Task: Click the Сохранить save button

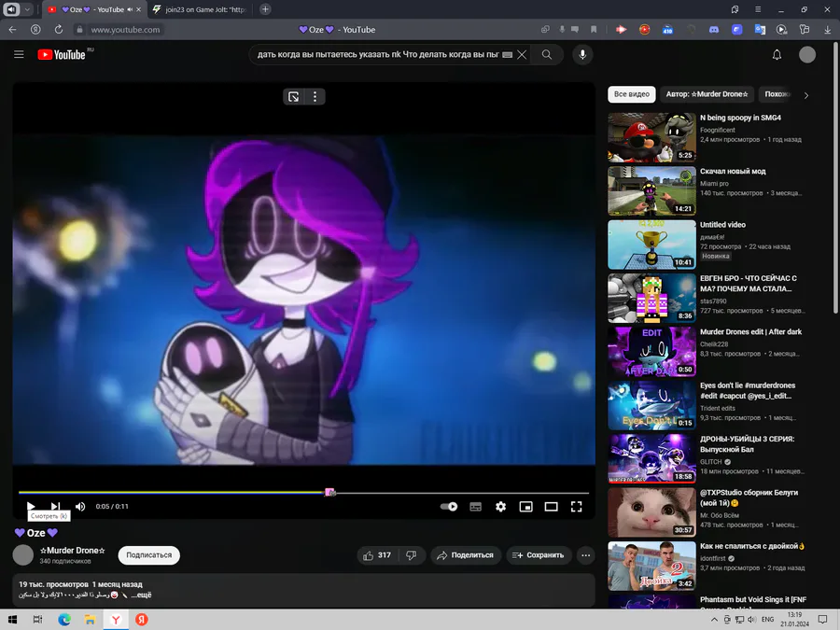Action: pos(539,555)
